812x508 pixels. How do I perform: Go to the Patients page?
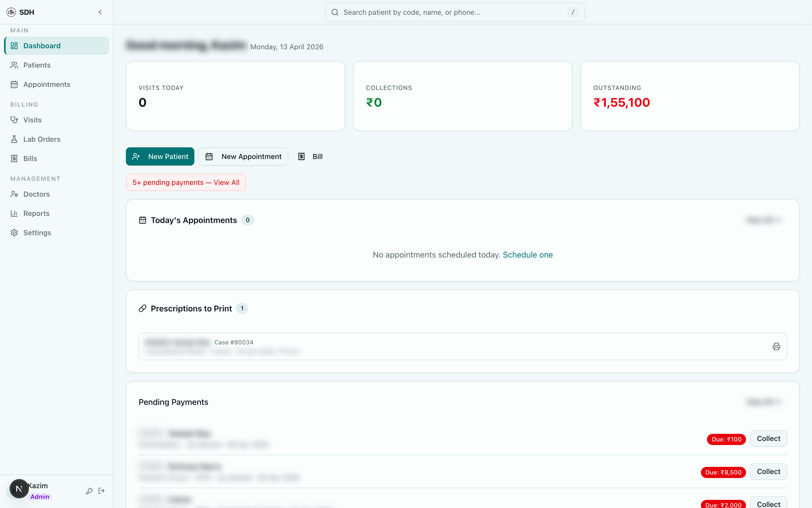pos(56,65)
